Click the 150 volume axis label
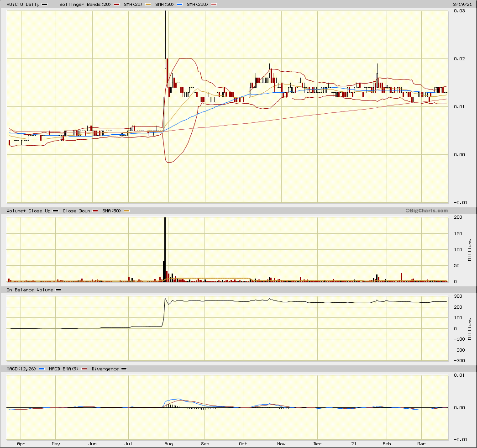Image resolution: width=477 pixels, height=448 pixels. (x=458, y=233)
